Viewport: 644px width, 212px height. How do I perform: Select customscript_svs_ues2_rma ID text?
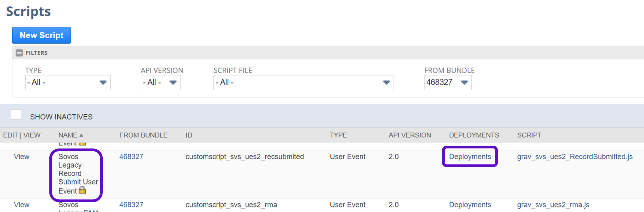[231, 205]
